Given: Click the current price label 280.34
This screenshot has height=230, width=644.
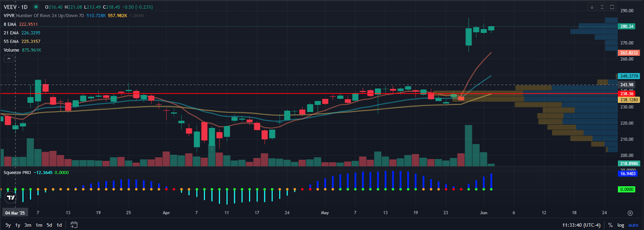Looking at the screenshot, I should (627, 27).
